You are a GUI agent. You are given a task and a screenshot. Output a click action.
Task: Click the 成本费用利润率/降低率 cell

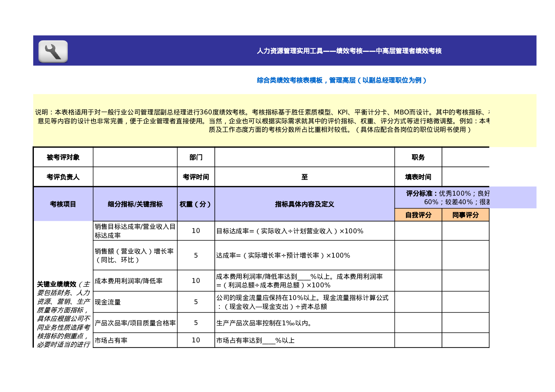click(135, 281)
